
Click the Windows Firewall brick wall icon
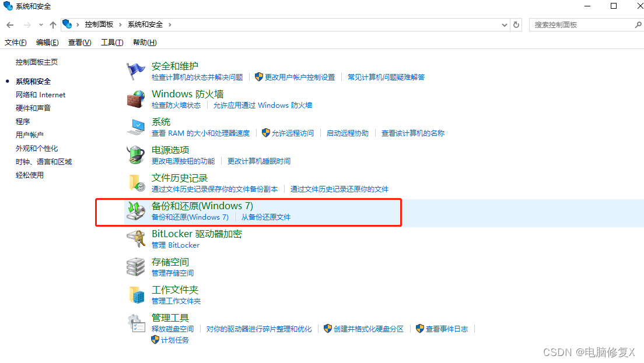(x=135, y=99)
